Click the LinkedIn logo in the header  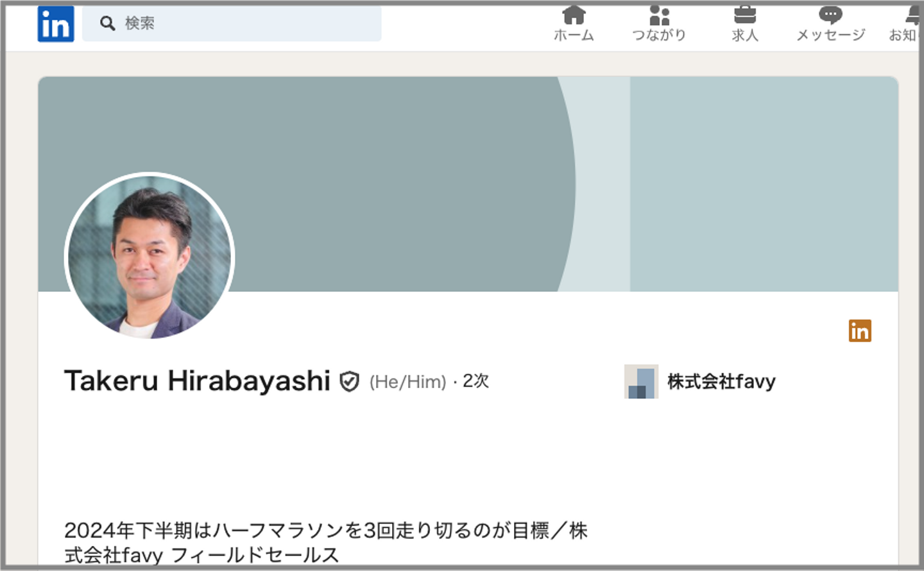tap(56, 24)
